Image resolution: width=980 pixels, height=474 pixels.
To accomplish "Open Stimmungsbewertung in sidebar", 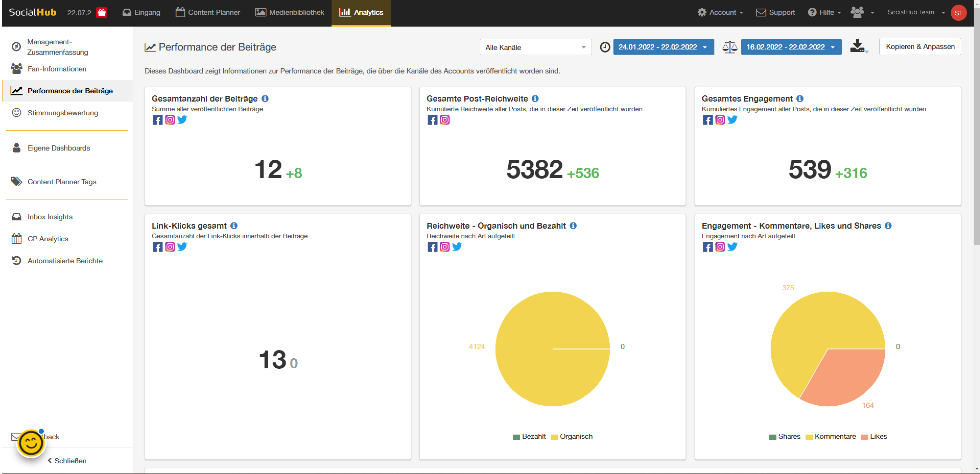I will tap(62, 113).
